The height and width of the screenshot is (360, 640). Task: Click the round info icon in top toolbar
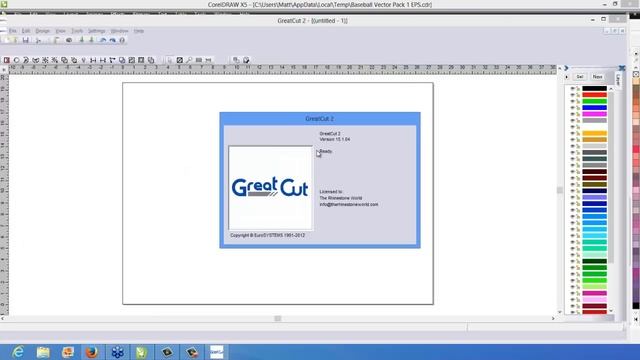pyautogui.click(x=122, y=40)
